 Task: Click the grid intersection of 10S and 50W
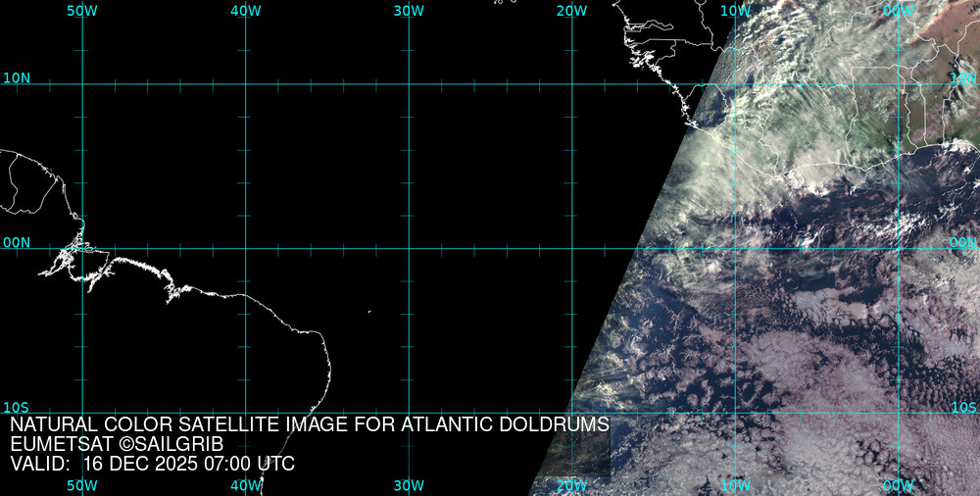click(82, 413)
